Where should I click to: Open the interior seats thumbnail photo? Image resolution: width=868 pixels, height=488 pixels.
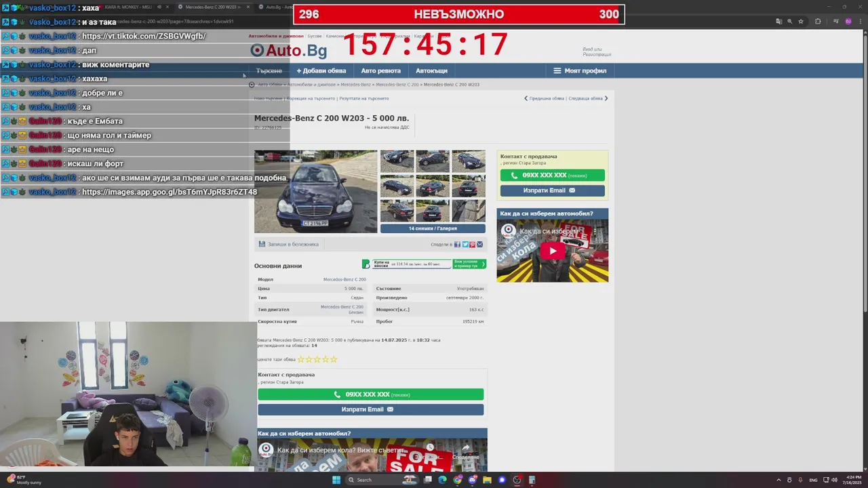pos(469,211)
